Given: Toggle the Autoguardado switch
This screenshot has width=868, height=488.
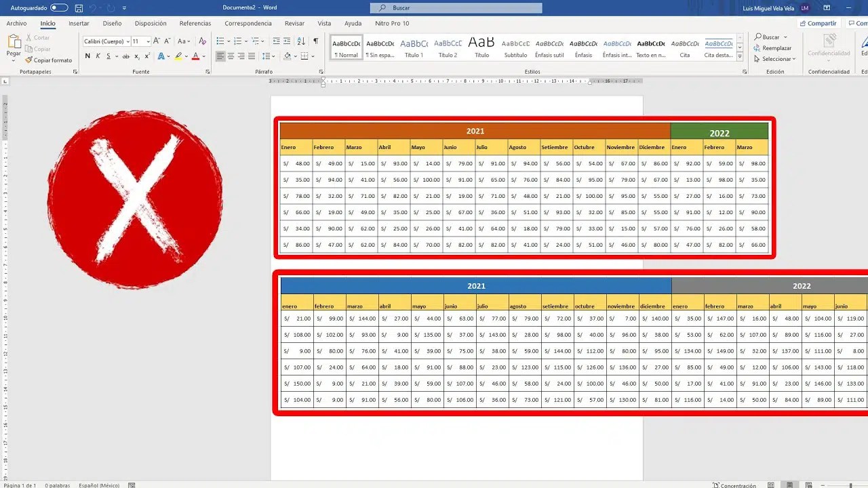Looking at the screenshot, I should tap(59, 8).
